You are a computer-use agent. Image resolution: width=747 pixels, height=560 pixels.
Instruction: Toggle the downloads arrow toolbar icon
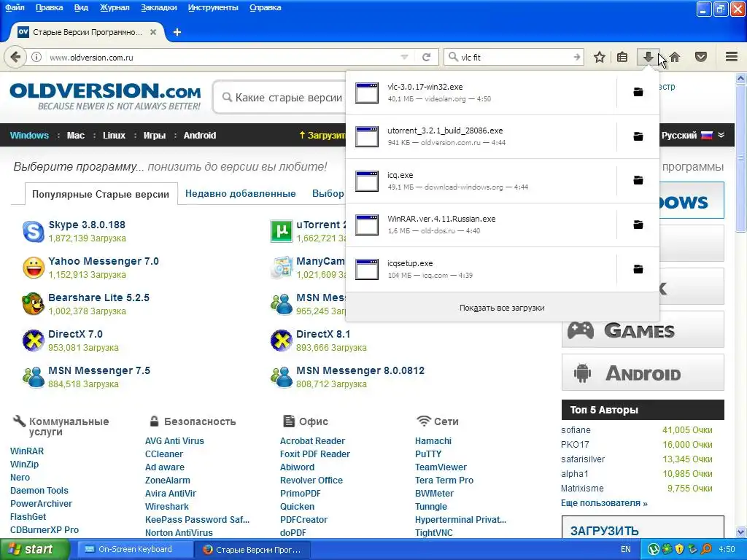coord(648,57)
